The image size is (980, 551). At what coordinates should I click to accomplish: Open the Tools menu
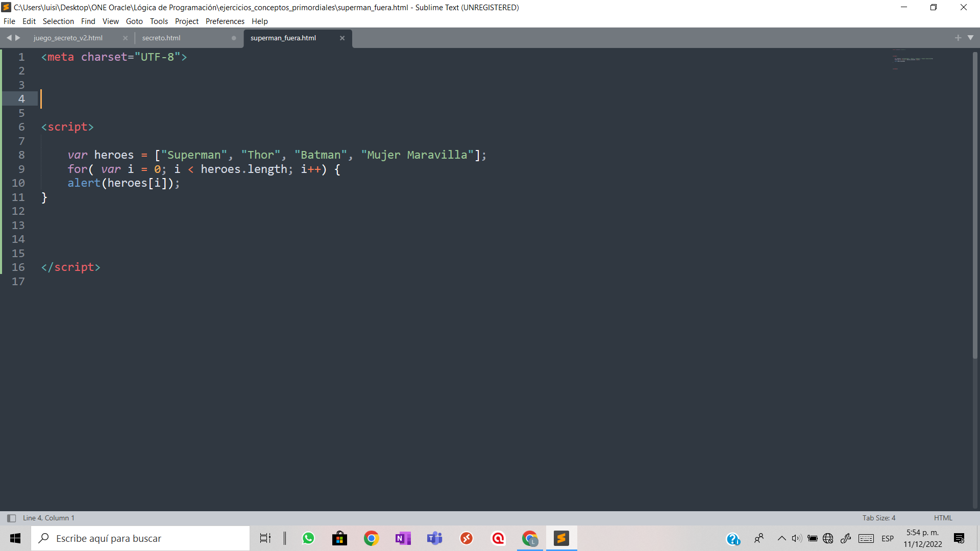(x=159, y=21)
